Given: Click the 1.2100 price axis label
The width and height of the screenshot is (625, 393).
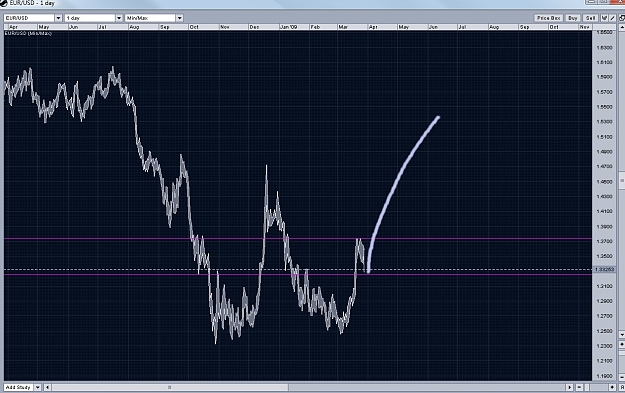Looking at the screenshot, I should click(x=604, y=361).
